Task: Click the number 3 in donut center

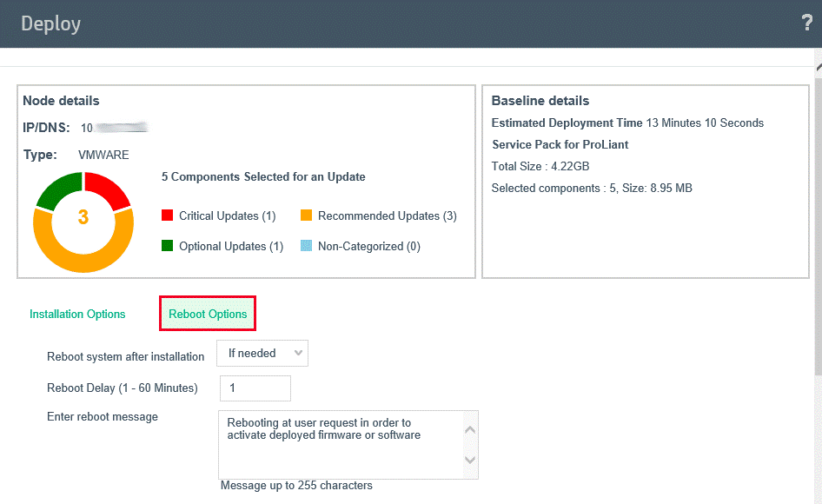Action: click(83, 217)
